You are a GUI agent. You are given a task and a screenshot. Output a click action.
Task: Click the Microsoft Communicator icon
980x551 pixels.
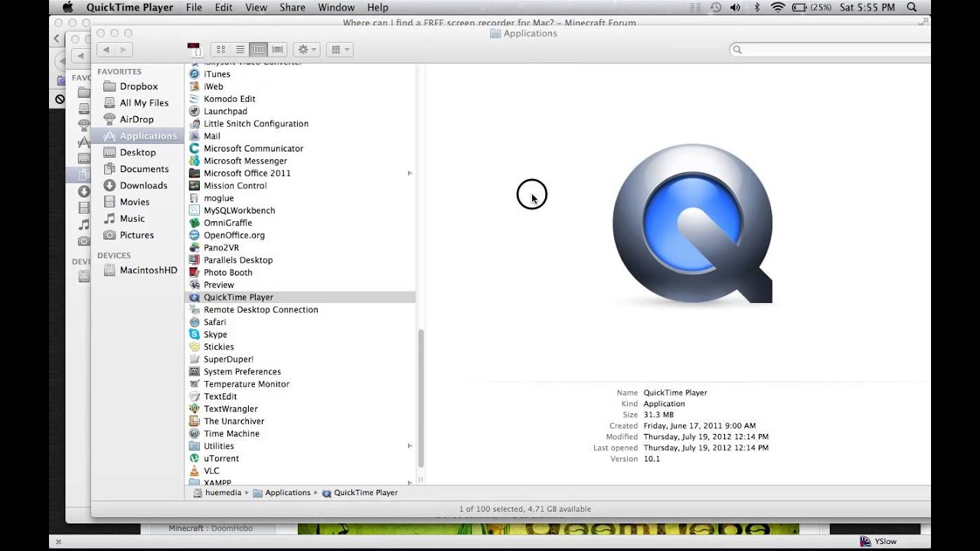pos(194,148)
